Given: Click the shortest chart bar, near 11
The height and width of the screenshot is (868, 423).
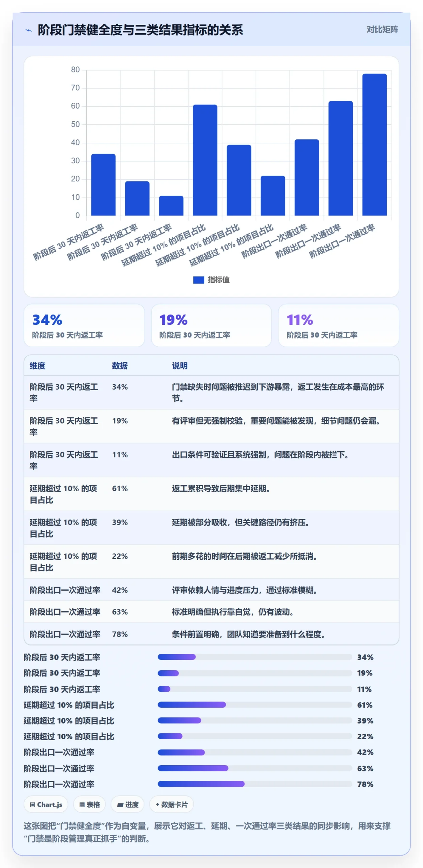Looking at the screenshot, I should (x=171, y=205).
